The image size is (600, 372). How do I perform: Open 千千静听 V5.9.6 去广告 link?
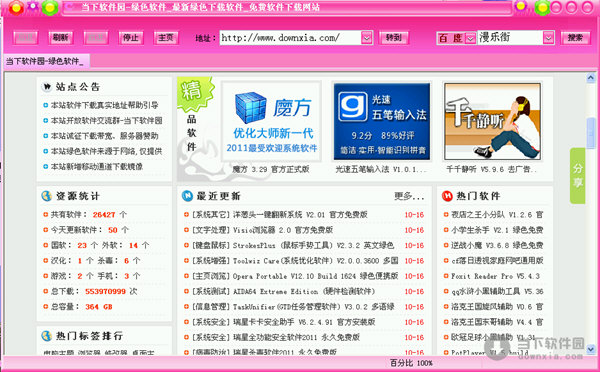coord(492,169)
